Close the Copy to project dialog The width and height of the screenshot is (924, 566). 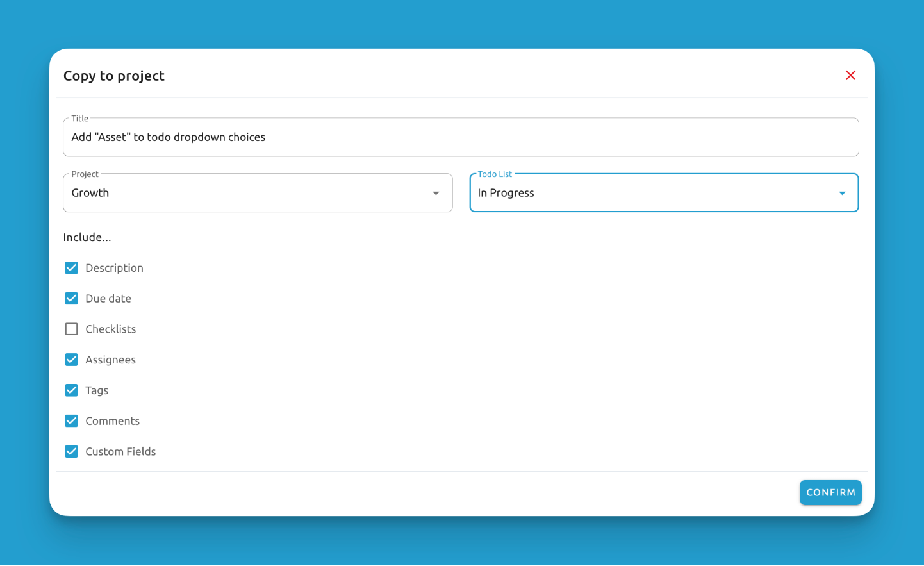click(850, 76)
